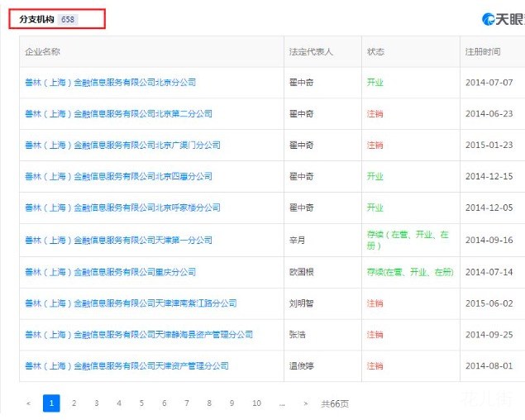
Task: Select 翟中奇 in the 北京分公司 row
Action: click(x=301, y=83)
